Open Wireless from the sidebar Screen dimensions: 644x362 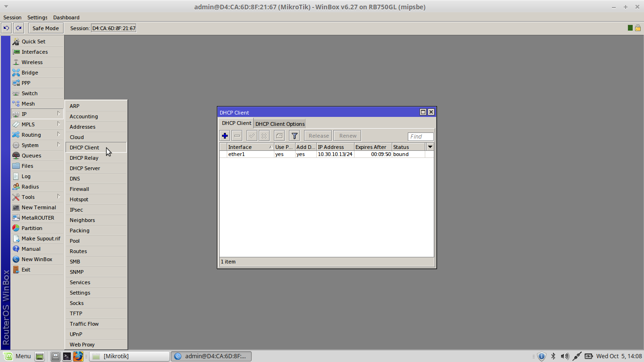point(37,62)
